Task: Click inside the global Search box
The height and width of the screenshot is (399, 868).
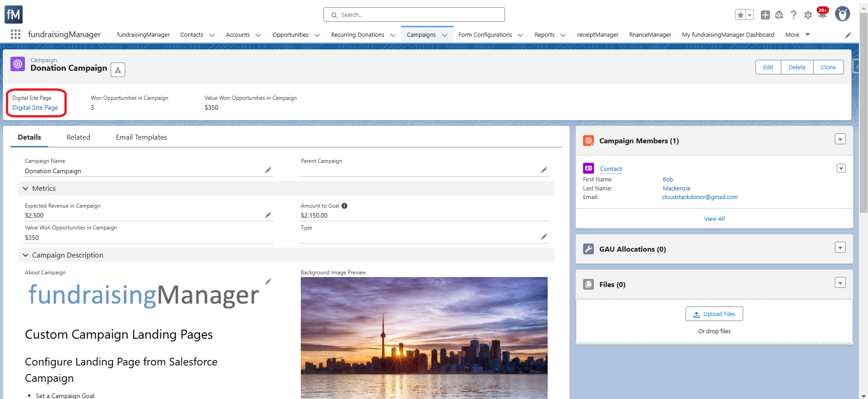Action: click(414, 15)
